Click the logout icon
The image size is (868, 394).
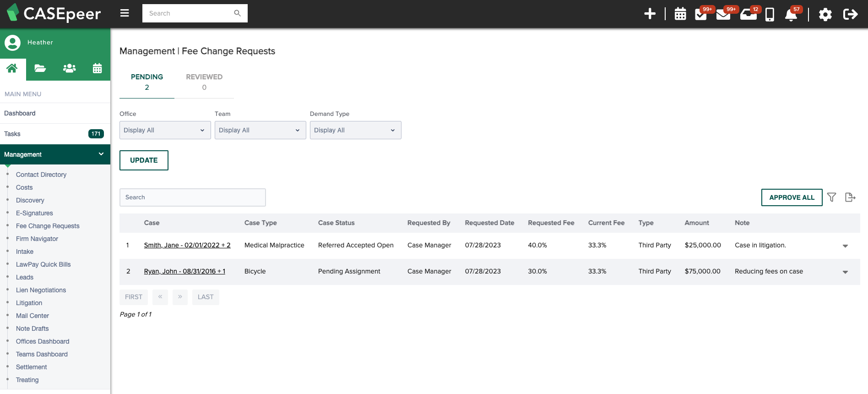click(x=850, y=14)
